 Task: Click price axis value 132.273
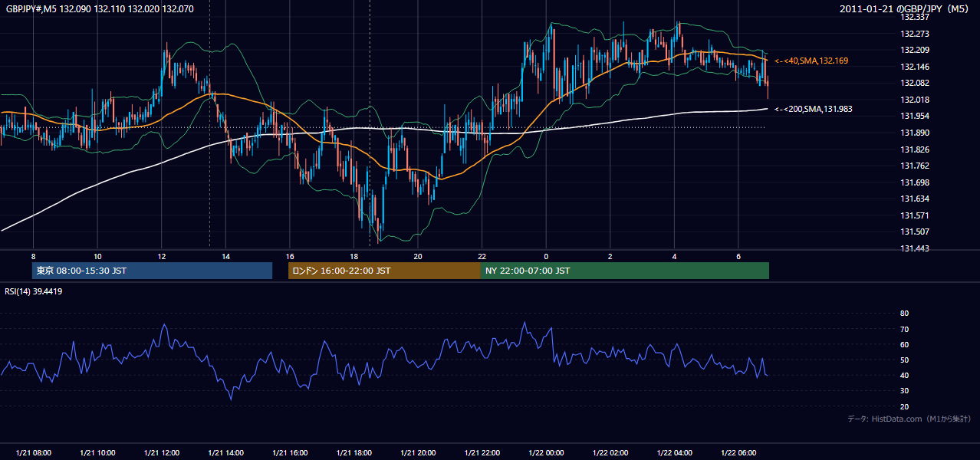coord(914,34)
